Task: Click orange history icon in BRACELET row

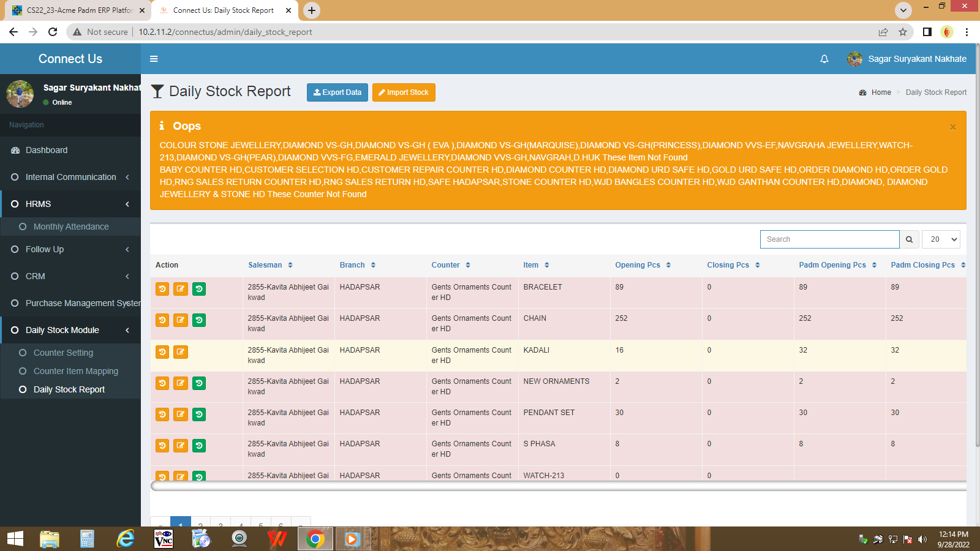Action: 162,289
